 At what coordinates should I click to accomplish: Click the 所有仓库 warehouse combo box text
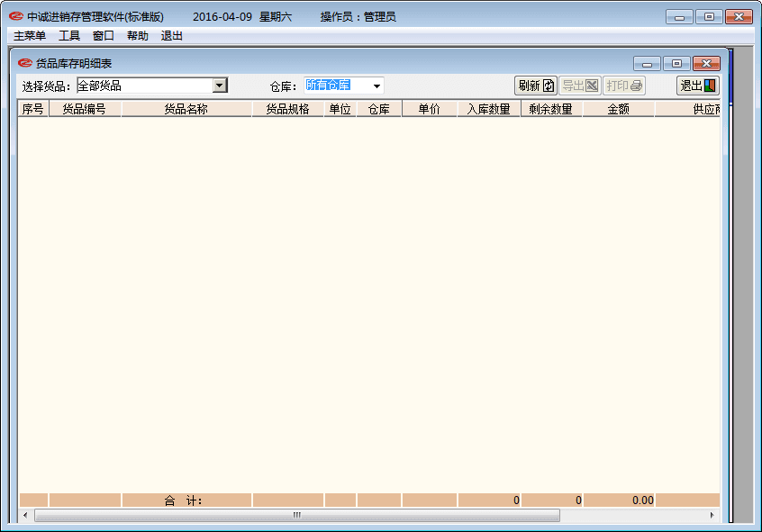tap(329, 86)
